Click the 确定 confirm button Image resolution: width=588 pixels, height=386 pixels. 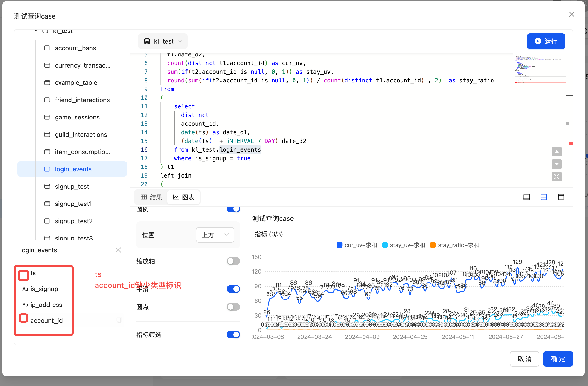pos(558,359)
